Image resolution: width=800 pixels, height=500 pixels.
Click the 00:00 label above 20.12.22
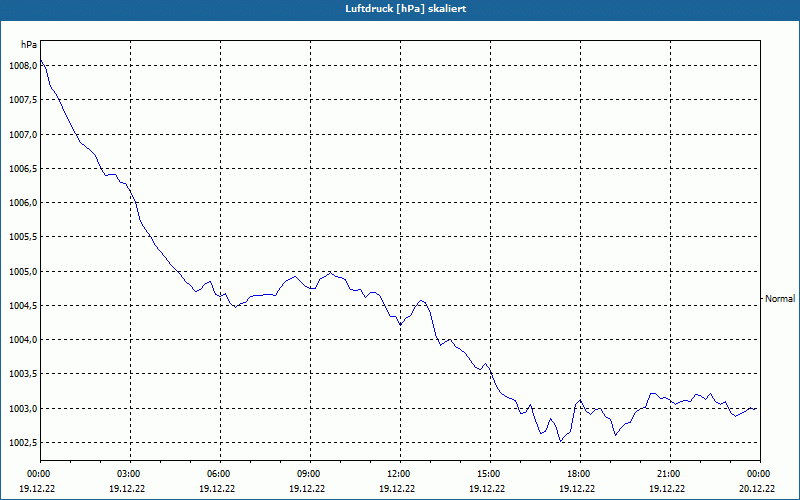pos(760,474)
